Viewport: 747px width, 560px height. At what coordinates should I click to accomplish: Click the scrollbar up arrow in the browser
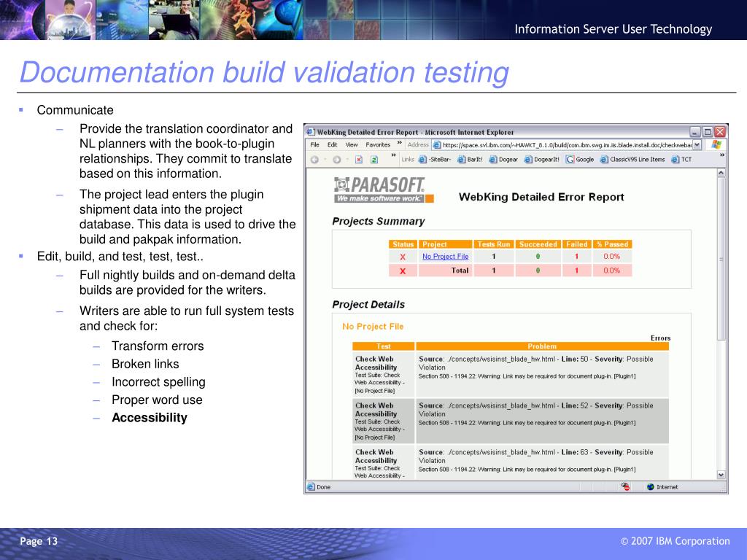tap(721, 173)
